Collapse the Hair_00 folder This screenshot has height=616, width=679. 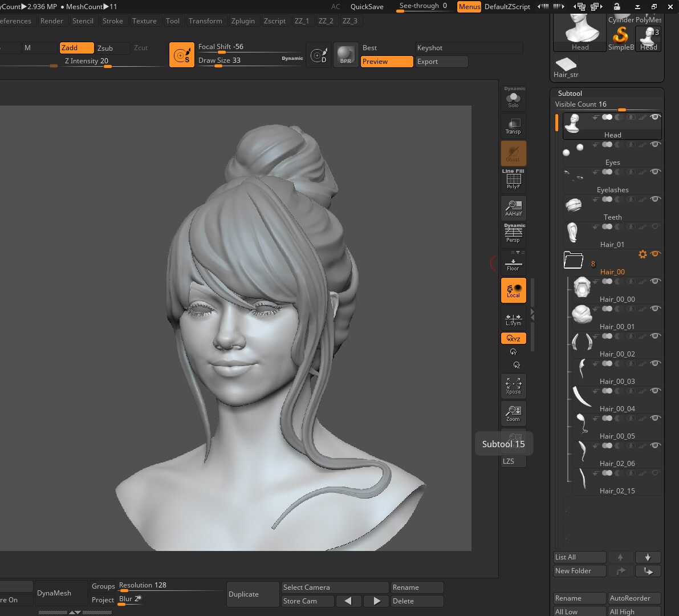pyautogui.click(x=574, y=260)
